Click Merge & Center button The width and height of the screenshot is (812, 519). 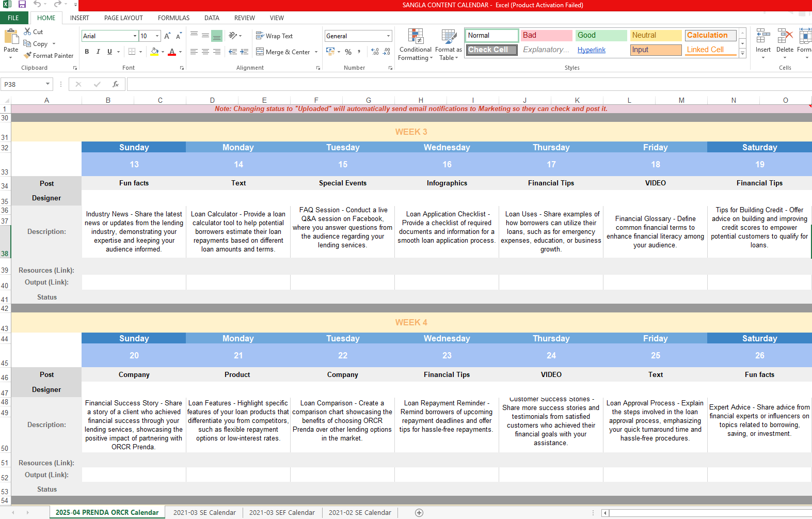(283, 52)
